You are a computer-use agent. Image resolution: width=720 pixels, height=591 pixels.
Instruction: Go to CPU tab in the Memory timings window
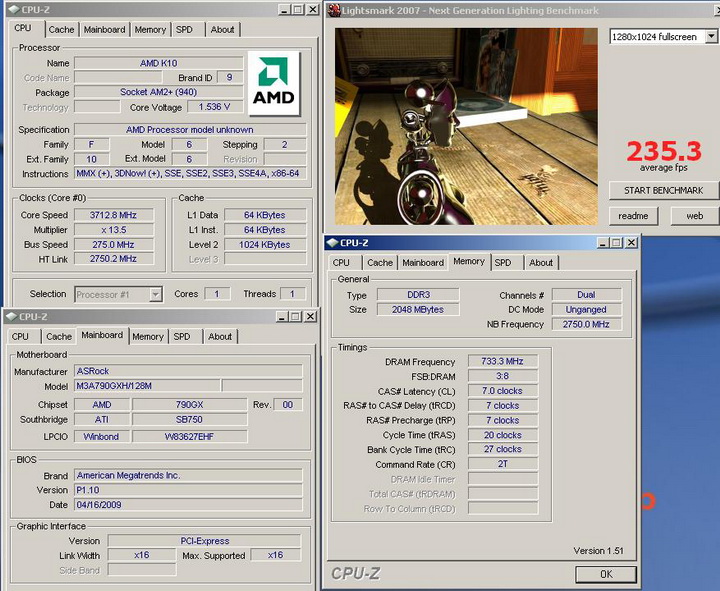coord(341,263)
